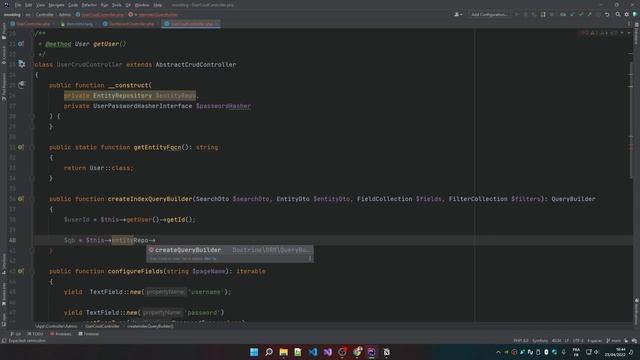This screenshot has width=640, height=360.
Task: Open the Window menu
Action: click(142, 5)
